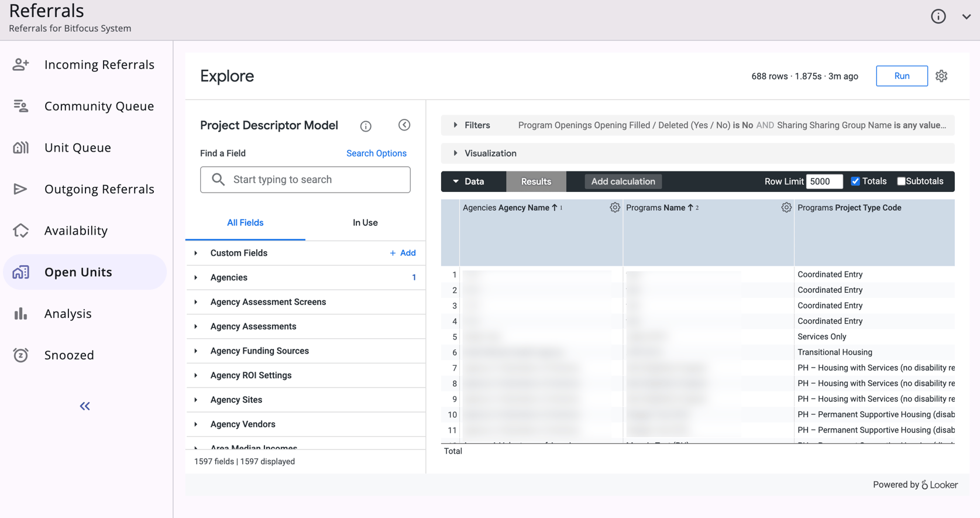
Task: Click the Run button
Action: click(x=902, y=76)
